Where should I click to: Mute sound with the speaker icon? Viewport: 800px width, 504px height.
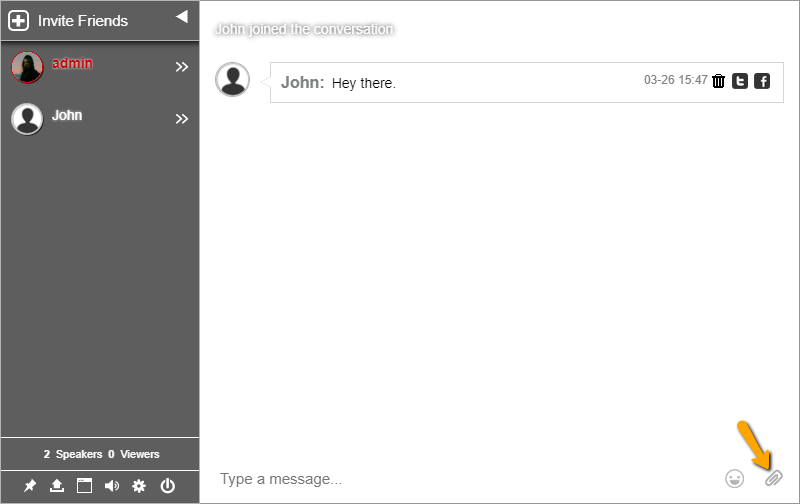click(111, 486)
